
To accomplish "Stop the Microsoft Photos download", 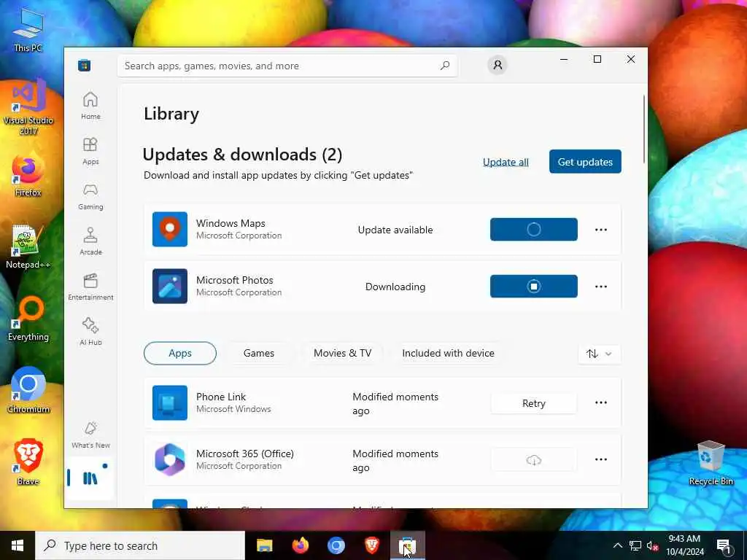I will click(533, 286).
